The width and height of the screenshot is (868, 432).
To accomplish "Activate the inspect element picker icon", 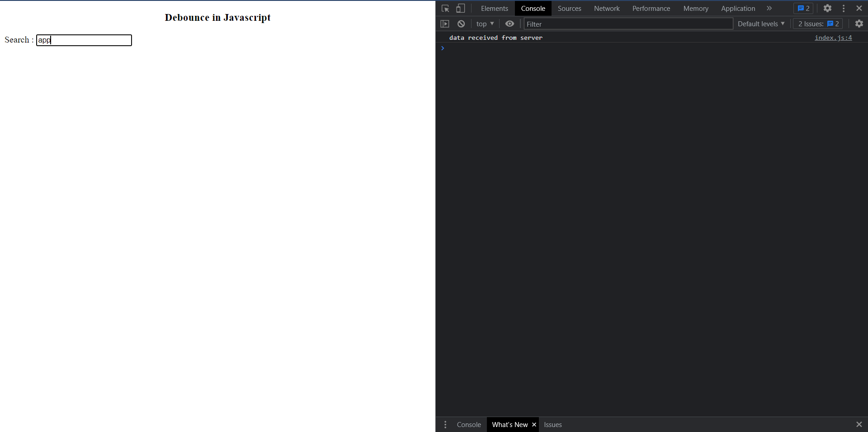I will [x=445, y=9].
